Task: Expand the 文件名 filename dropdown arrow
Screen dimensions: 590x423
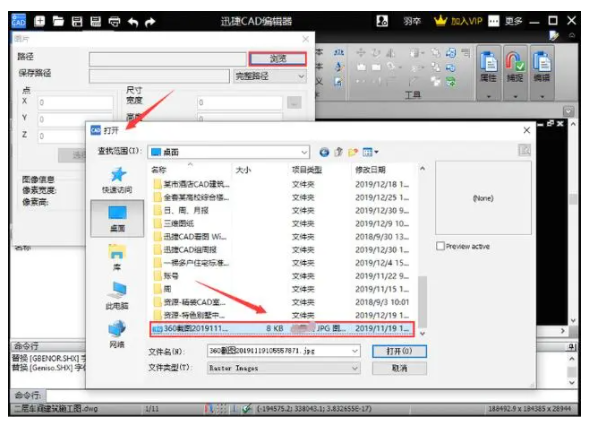Action: [x=355, y=351]
